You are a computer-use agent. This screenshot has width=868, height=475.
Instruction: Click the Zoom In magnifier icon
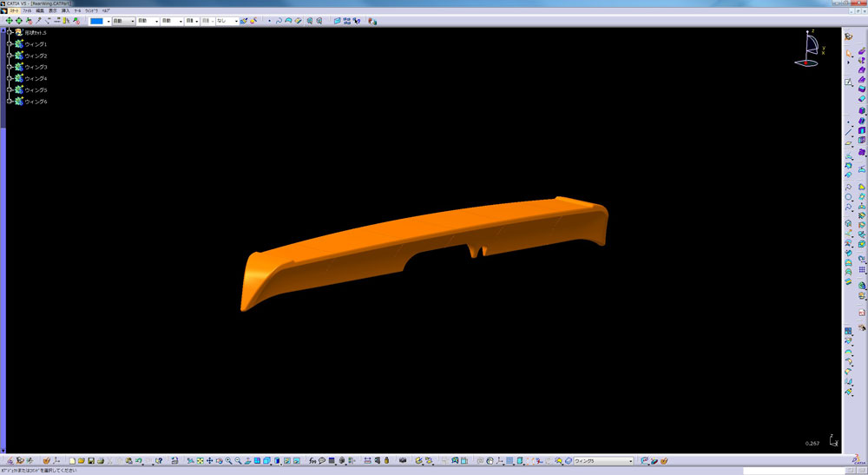pos(228,460)
